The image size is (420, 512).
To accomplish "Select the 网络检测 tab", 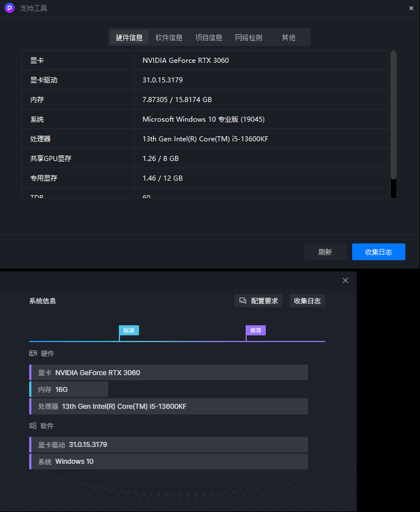I will point(248,38).
